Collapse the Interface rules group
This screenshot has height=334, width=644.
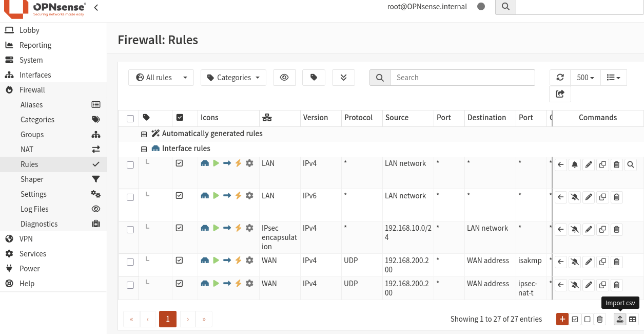click(x=144, y=149)
